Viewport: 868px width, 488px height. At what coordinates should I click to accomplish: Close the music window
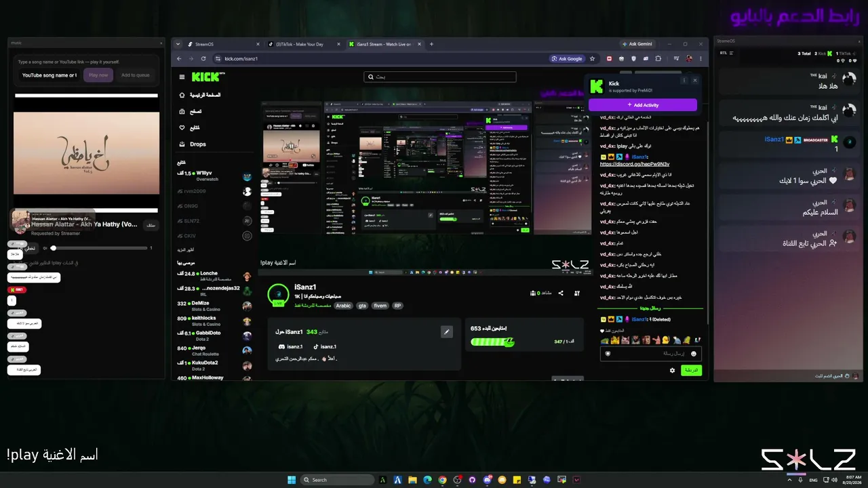[x=161, y=43]
